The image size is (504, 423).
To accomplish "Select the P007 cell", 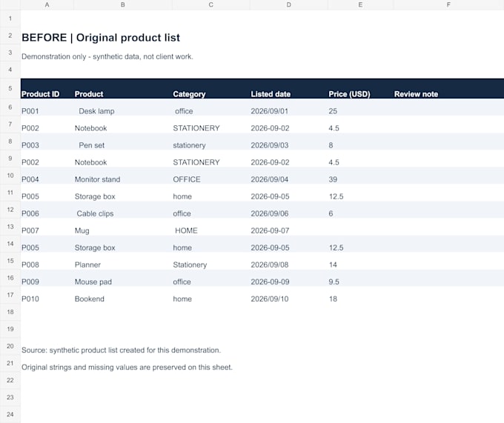I will 47,227.
